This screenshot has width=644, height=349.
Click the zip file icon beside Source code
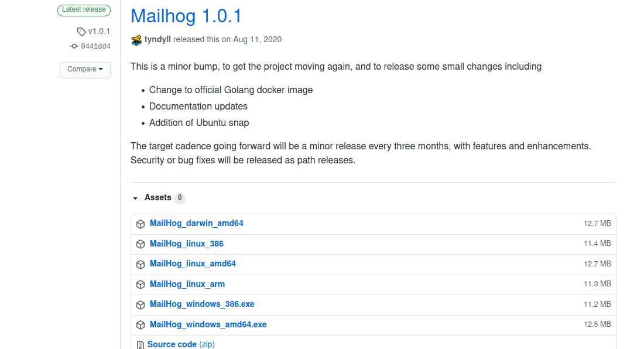(x=140, y=344)
